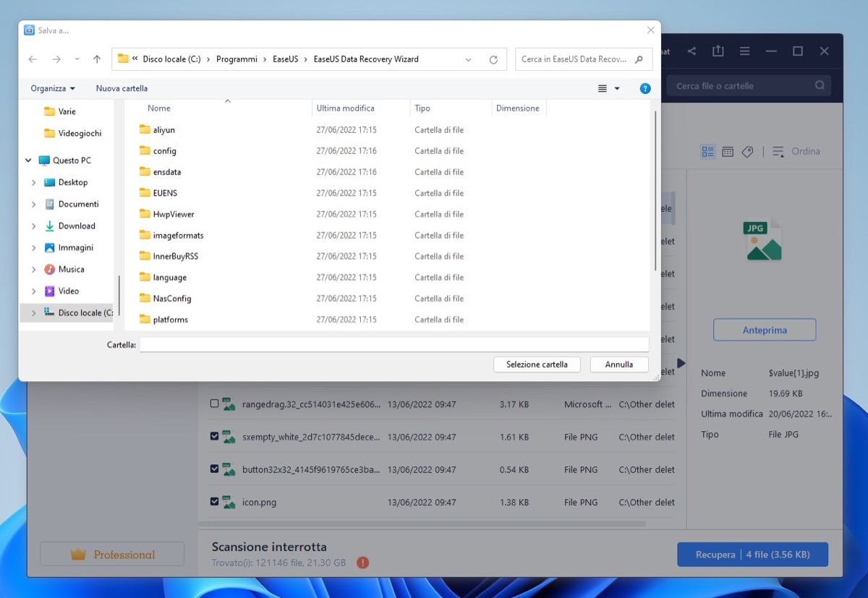Select the config folder
Image resolution: width=868 pixels, height=598 pixels.
[x=165, y=151]
